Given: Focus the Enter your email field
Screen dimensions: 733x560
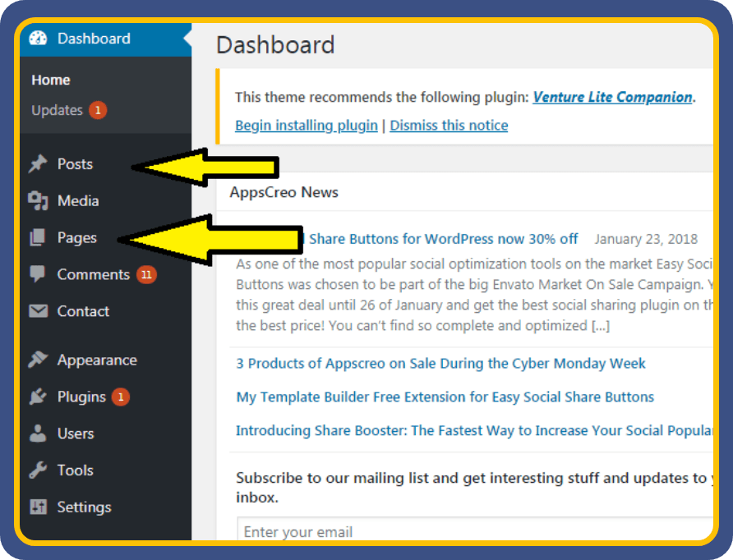Looking at the screenshot, I should 473,531.
